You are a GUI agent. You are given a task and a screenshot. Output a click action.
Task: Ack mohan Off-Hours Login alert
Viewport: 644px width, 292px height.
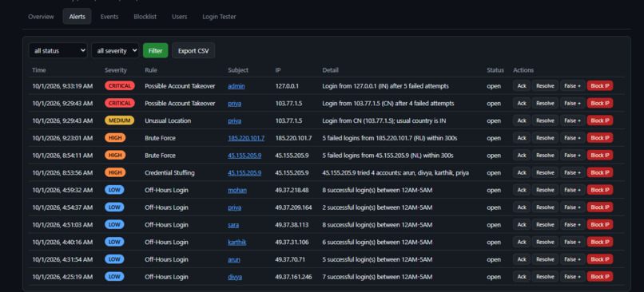point(522,190)
